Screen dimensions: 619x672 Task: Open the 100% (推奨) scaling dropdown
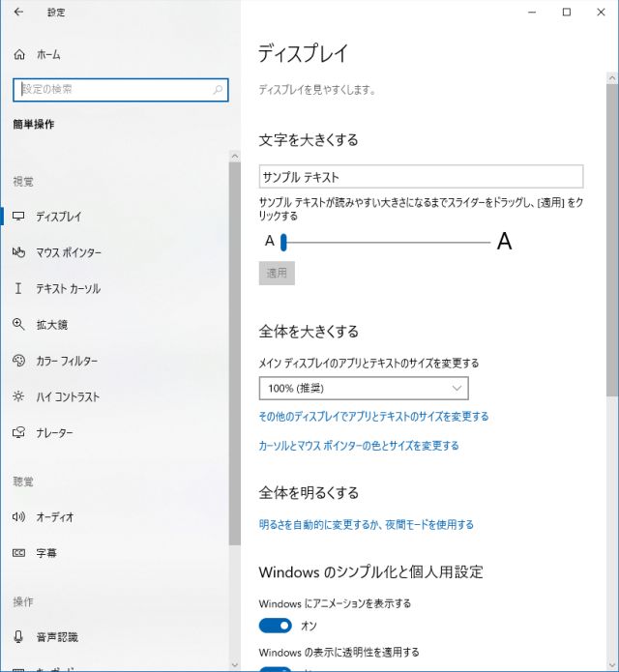(364, 389)
